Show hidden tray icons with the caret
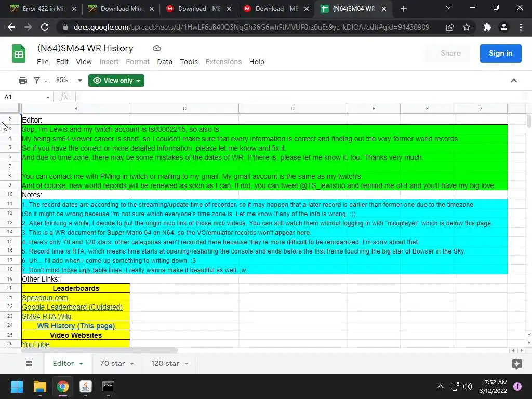This screenshot has height=399, width=532. pos(441,387)
